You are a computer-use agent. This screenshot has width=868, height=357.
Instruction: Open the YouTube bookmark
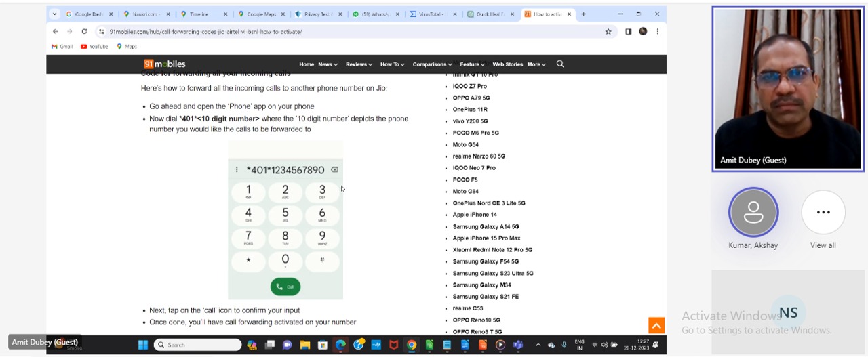[x=94, y=47]
